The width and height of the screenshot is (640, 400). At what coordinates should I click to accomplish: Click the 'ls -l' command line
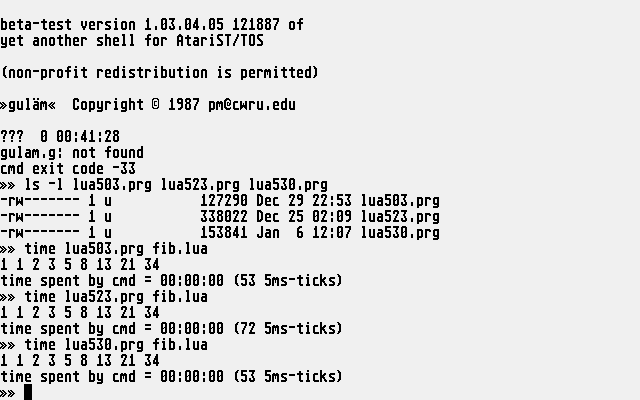click(176, 185)
